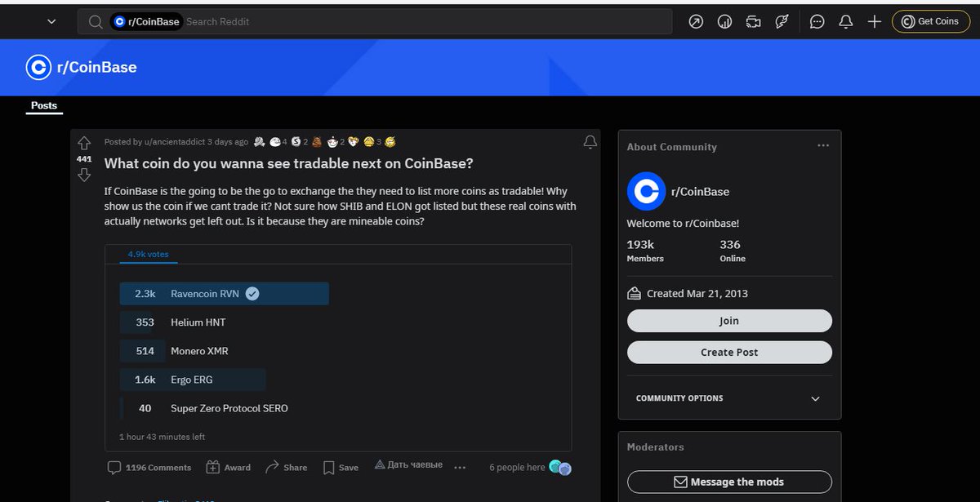Screen dimensions: 980x502
Task: Open Reddit Live video camera icon
Action: pyautogui.click(x=754, y=22)
